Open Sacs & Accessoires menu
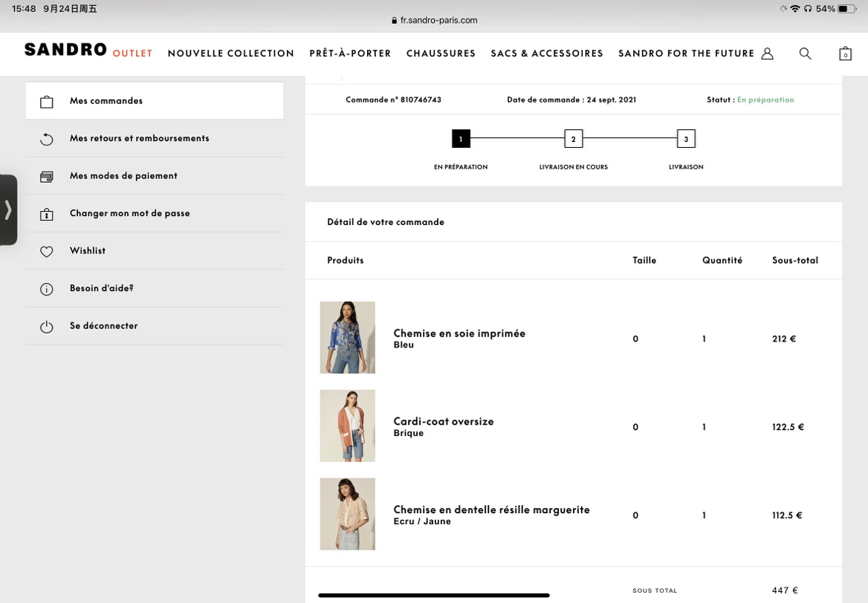Viewport: 868px width, 603px height. (546, 53)
